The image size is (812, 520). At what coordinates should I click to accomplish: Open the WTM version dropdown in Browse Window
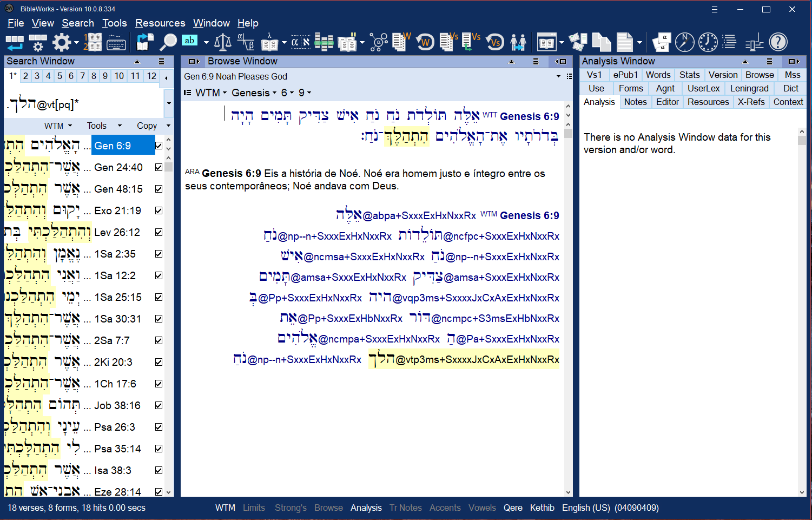[x=210, y=93]
